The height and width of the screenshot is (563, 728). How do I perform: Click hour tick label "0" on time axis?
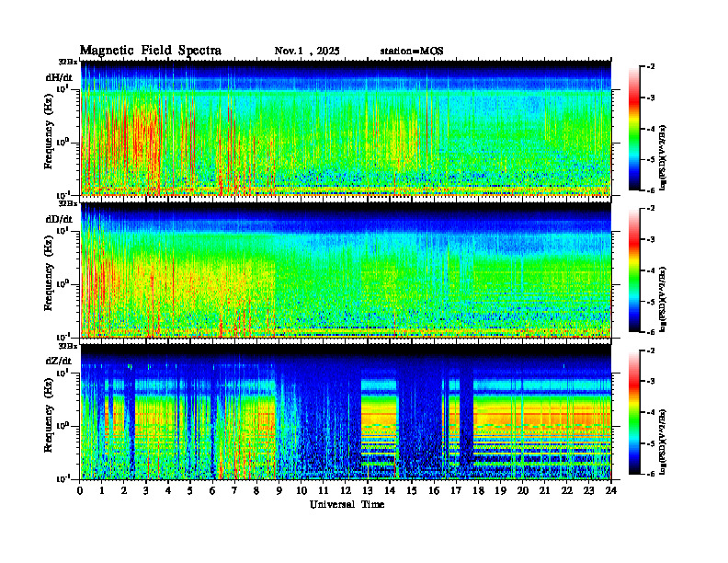pos(80,490)
